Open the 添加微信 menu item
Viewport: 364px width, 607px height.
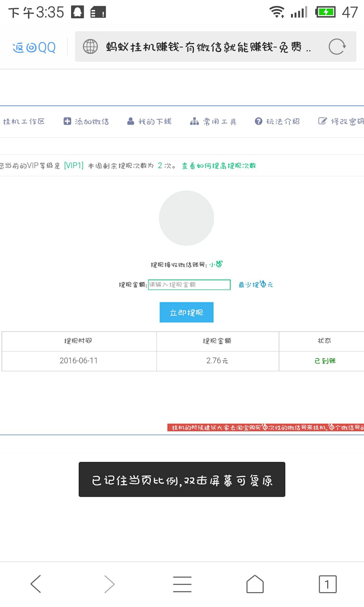[86, 121]
